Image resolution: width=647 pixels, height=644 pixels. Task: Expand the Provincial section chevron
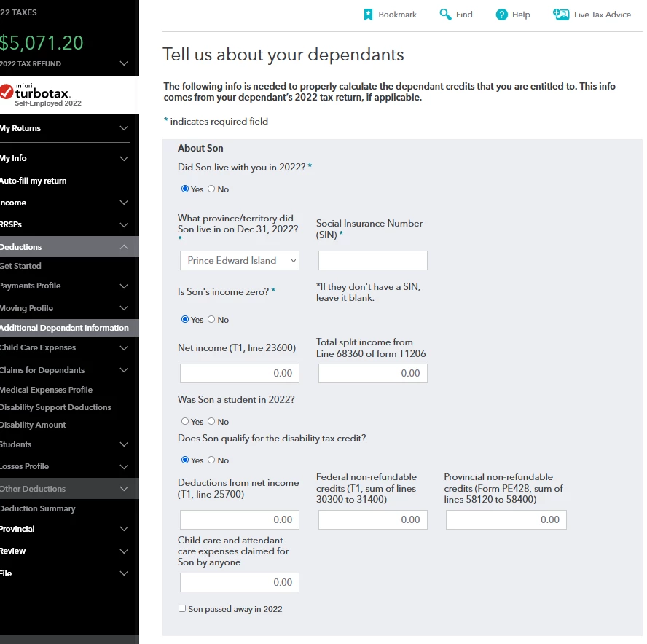pos(124,529)
